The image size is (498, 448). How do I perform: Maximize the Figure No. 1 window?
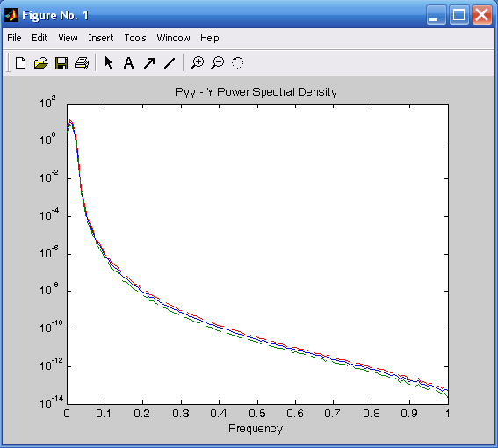[x=459, y=15]
